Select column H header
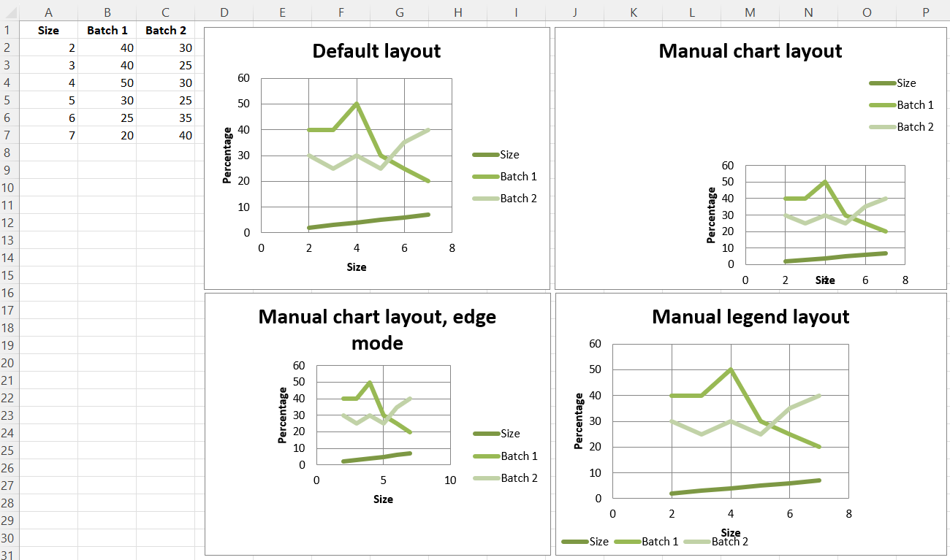The height and width of the screenshot is (560, 950). [457, 12]
